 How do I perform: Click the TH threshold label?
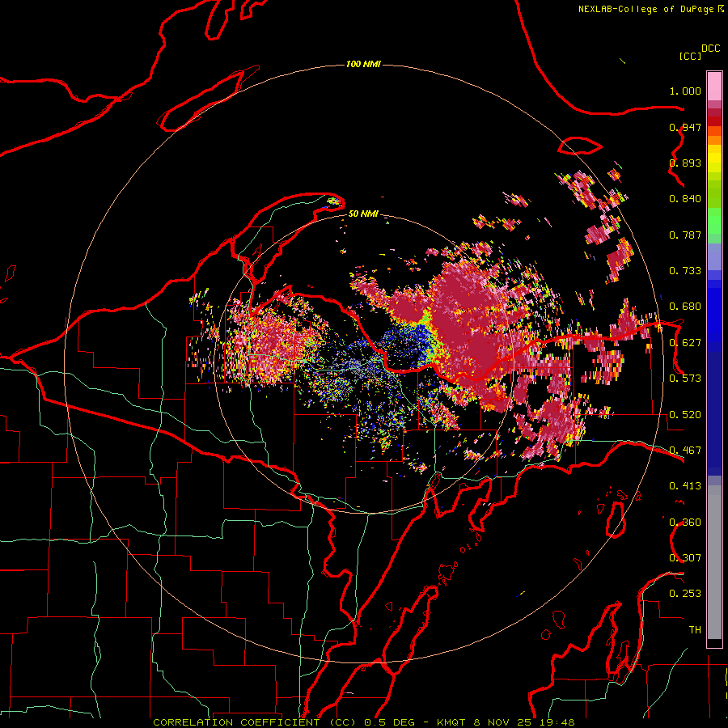695,630
